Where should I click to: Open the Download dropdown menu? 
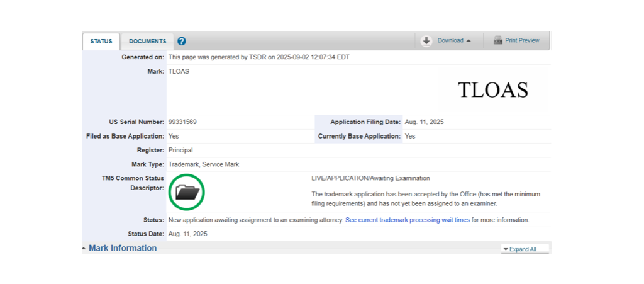450,41
